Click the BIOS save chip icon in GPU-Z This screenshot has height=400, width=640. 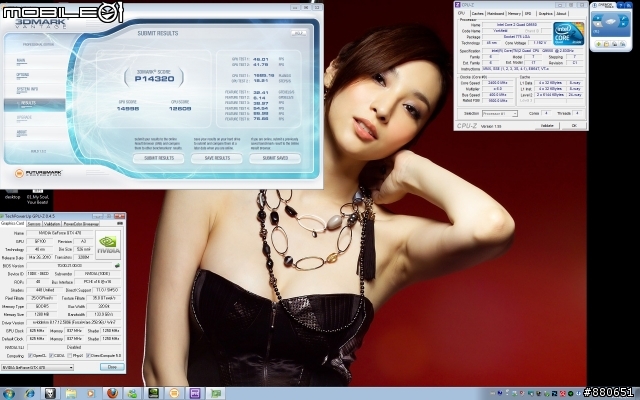click(x=118, y=266)
